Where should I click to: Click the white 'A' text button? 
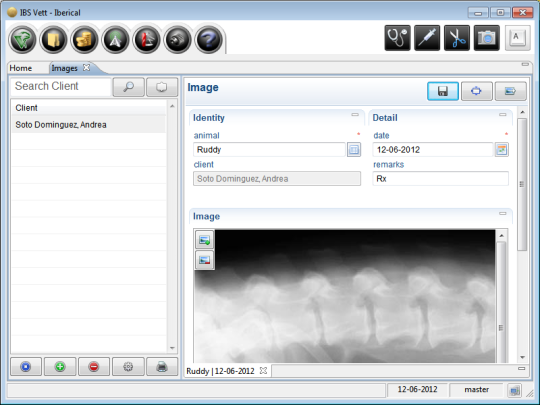pos(518,38)
